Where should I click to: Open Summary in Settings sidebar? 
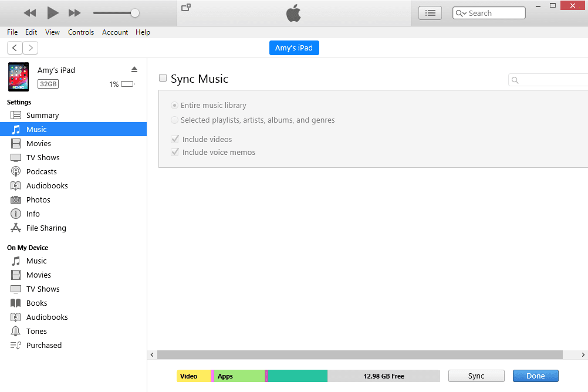[x=73, y=115]
